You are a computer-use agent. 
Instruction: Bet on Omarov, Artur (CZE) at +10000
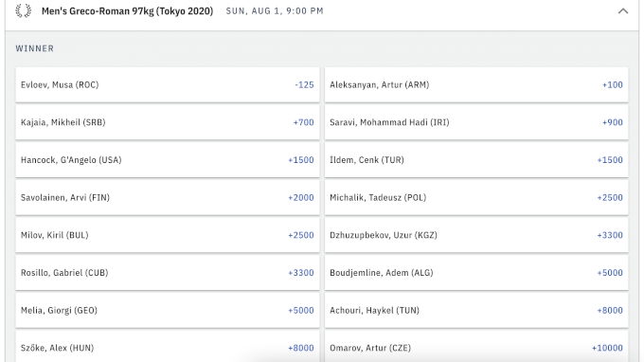[x=476, y=347]
